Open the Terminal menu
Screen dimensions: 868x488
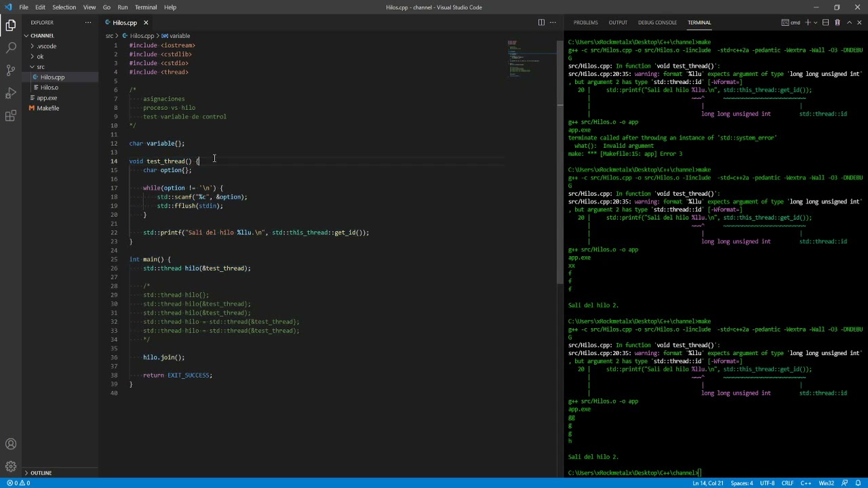(x=146, y=7)
